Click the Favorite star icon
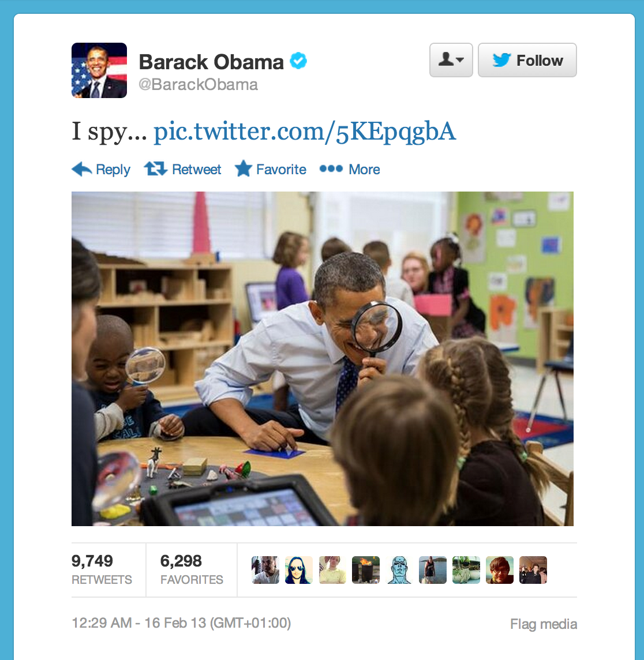This screenshot has width=644, height=660. click(244, 168)
